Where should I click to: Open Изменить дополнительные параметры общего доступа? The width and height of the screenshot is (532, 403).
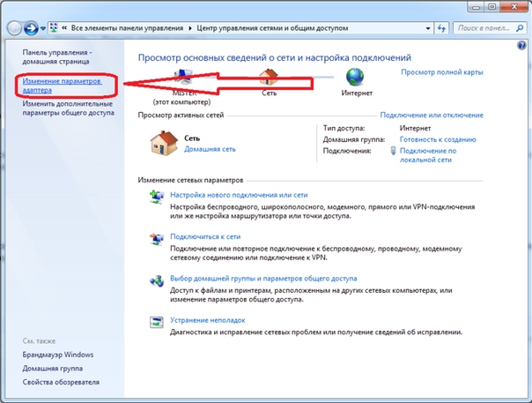coord(68,108)
